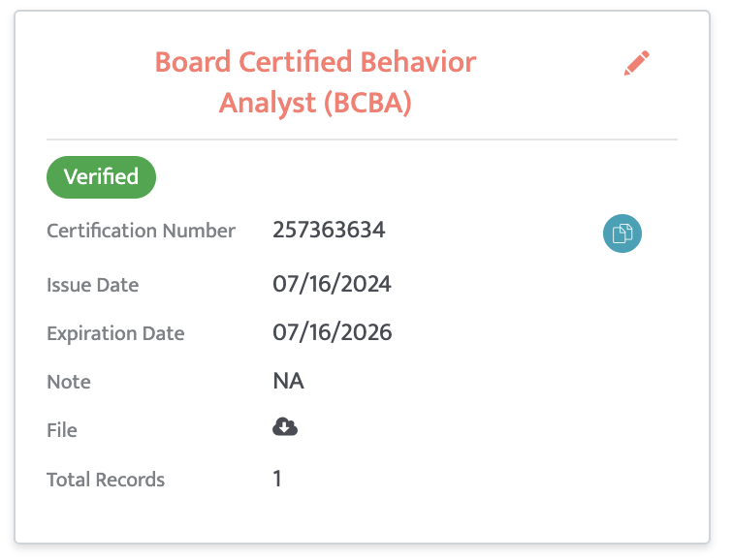This screenshot has height=560, width=733.
Task: Click the File label
Action: coord(62,430)
